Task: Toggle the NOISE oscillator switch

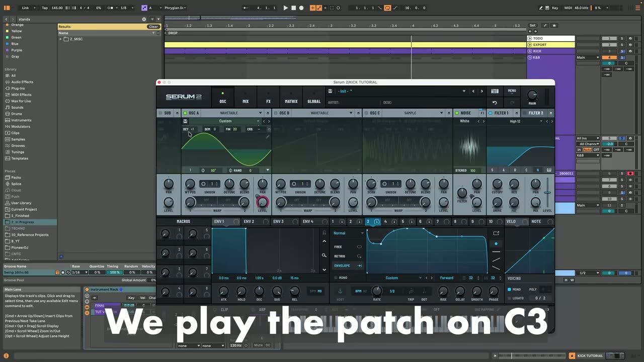Action: pos(457,113)
